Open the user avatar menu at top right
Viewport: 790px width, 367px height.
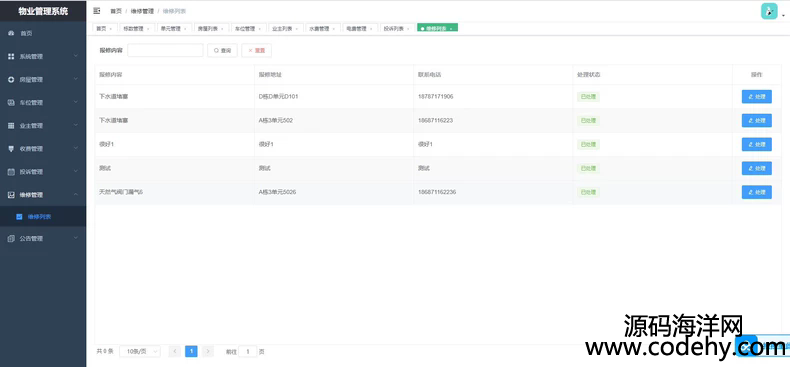point(769,11)
